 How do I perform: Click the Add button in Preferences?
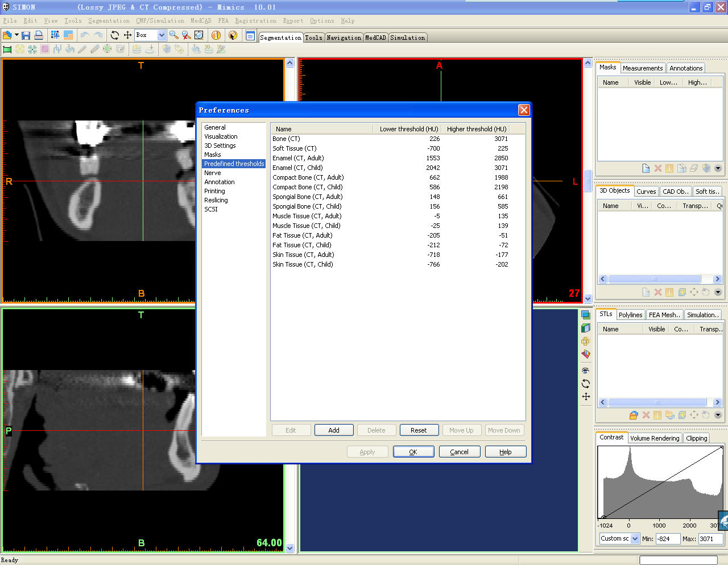(334, 430)
